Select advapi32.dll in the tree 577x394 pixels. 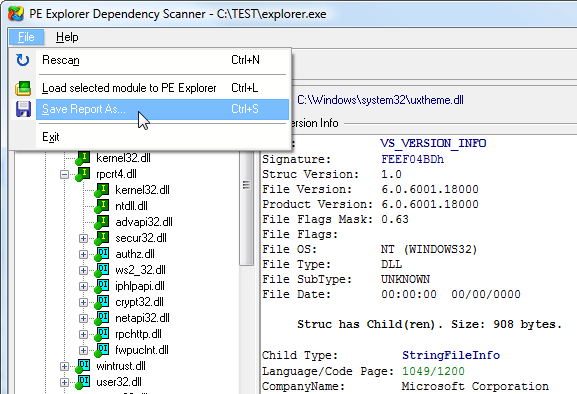click(144, 222)
